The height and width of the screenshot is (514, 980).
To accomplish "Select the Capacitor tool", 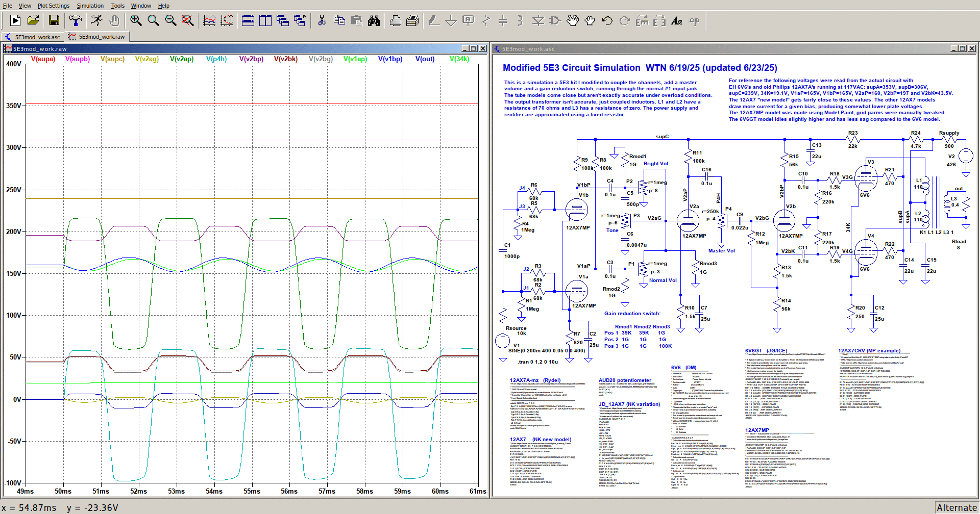I will tap(503, 20).
